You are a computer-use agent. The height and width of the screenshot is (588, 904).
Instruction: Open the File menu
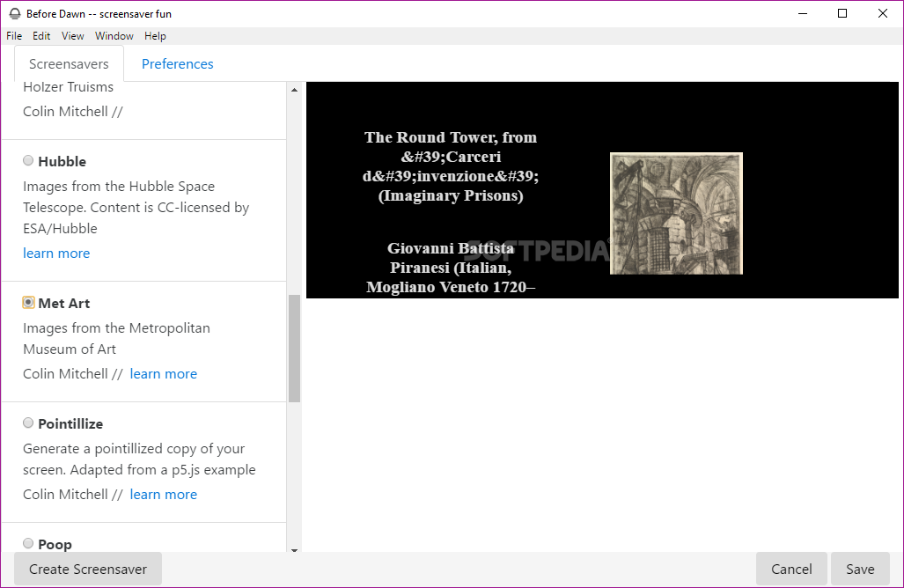tap(14, 36)
